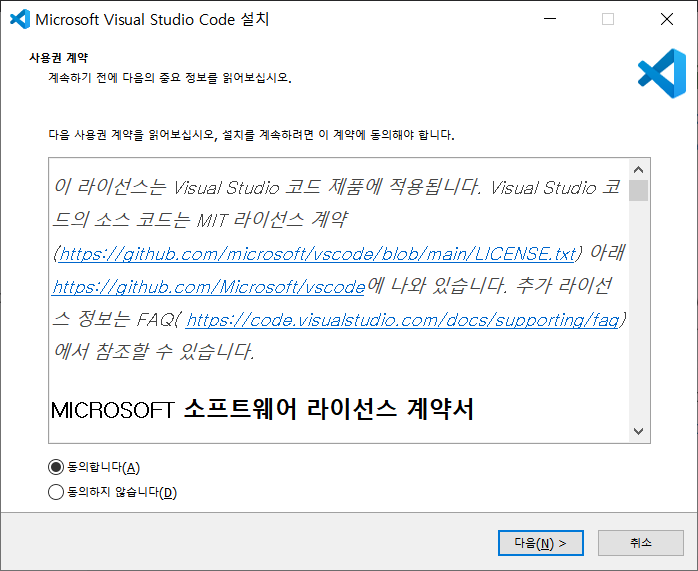The height and width of the screenshot is (571, 698).
Task: Click the VS Code icon in title bar
Action: pos(20,19)
